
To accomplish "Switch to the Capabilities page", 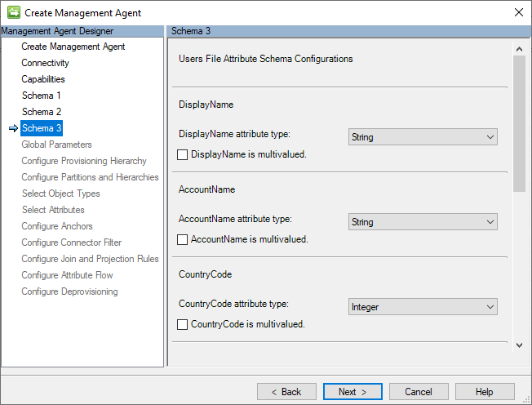I will tap(43, 79).
